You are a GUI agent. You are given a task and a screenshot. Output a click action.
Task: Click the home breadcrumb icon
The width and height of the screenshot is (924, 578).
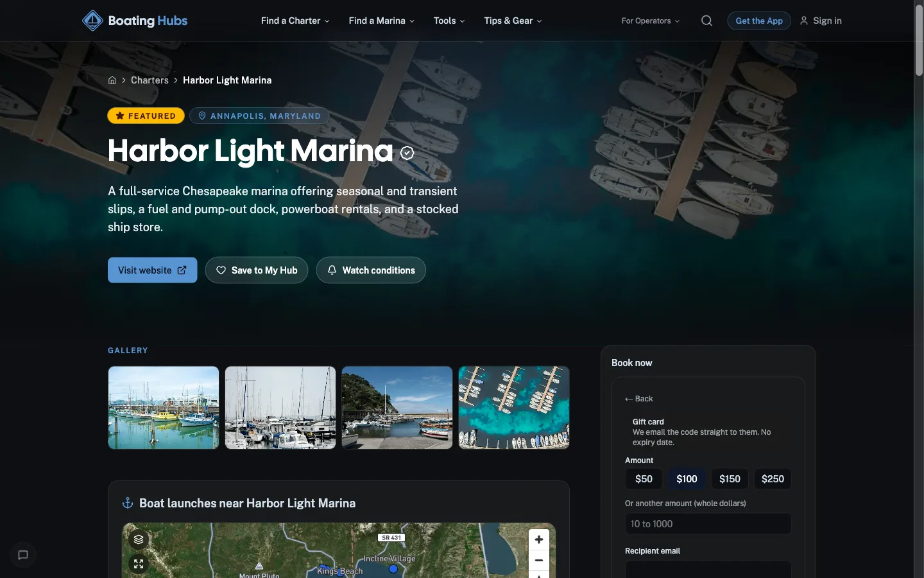pos(112,80)
